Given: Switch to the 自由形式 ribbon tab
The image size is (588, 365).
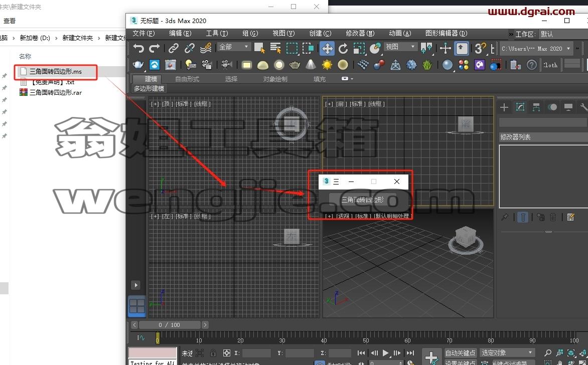Looking at the screenshot, I should tap(187, 79).
